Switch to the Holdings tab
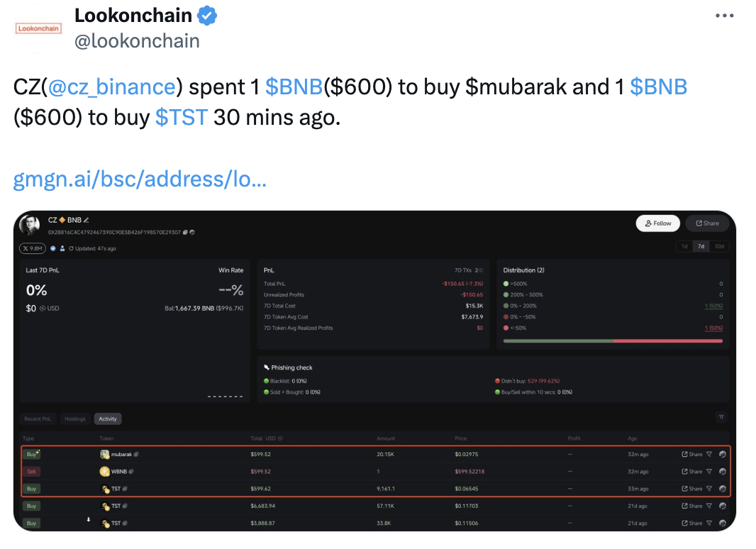 coord(74,418)
